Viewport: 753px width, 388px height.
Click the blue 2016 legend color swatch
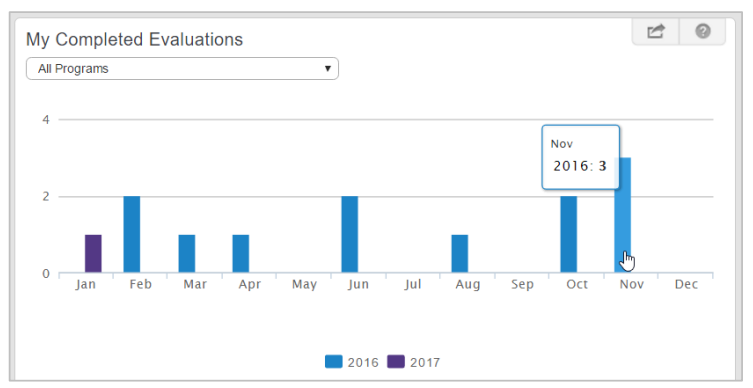click(x=333, y=362)
